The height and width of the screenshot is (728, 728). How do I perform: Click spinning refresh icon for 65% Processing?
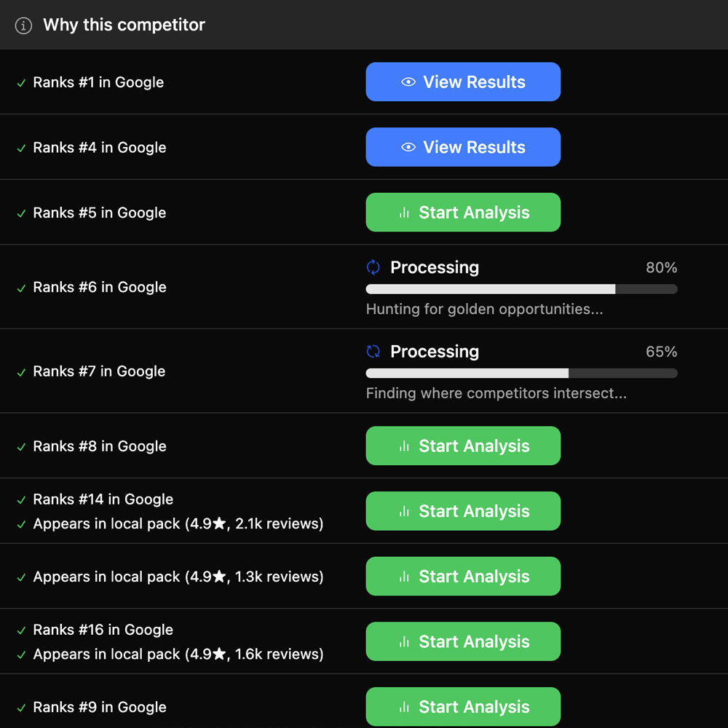pos(373,352)
